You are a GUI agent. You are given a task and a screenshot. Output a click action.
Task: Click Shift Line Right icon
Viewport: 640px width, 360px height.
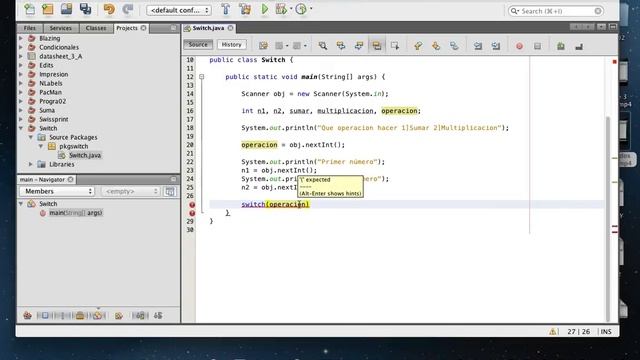(x=496, y=46)
